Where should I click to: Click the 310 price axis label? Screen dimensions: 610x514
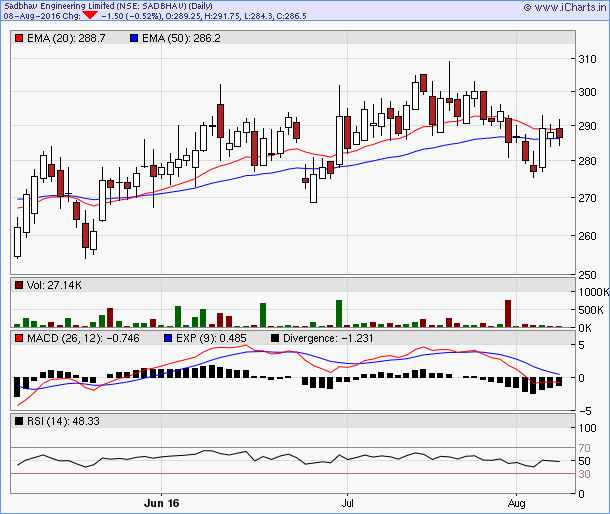tap(587, 59)
